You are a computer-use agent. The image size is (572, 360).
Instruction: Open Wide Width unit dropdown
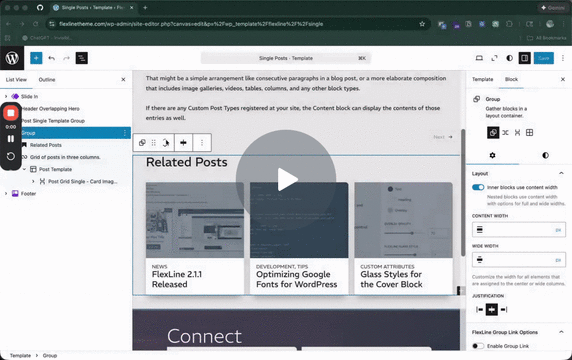pyautogui.click(x=558, y=260)
